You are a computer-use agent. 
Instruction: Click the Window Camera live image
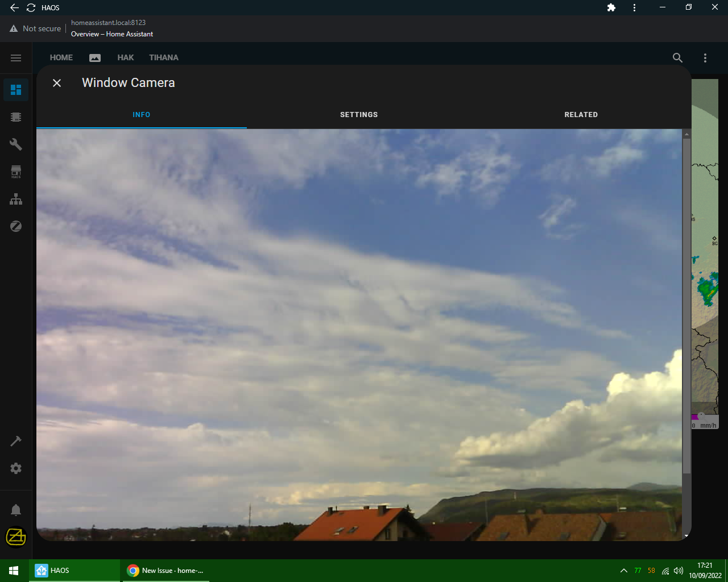tap(359, 335)
